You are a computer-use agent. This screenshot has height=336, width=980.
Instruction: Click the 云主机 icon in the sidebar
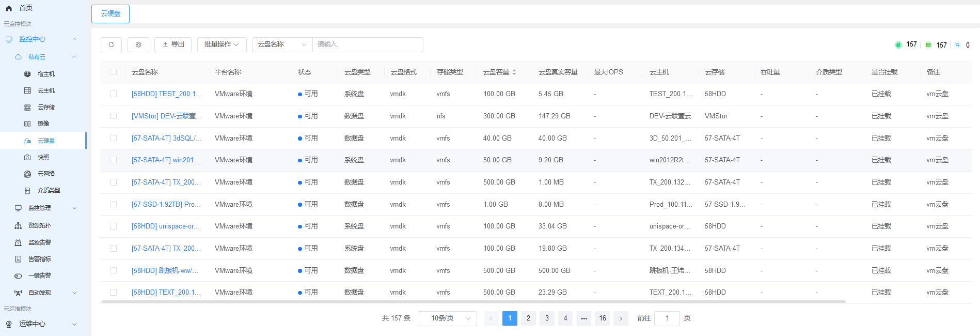click(27, 90)
